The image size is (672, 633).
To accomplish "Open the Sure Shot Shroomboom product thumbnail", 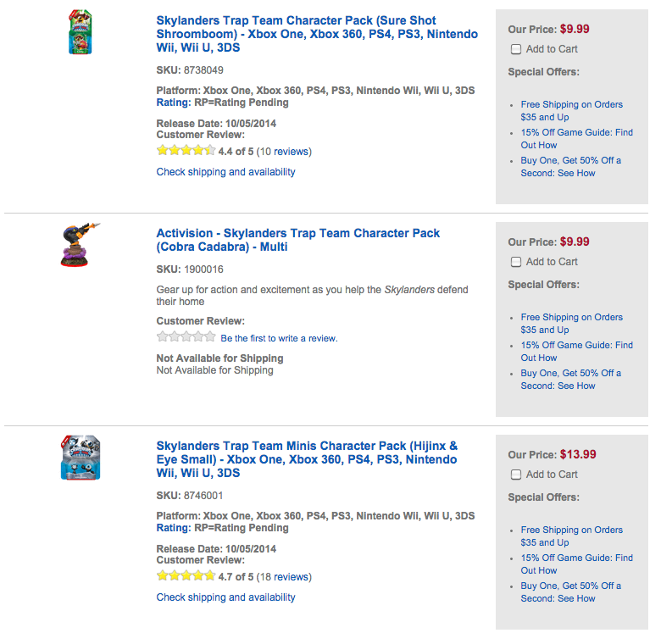I will click(81, 34).
